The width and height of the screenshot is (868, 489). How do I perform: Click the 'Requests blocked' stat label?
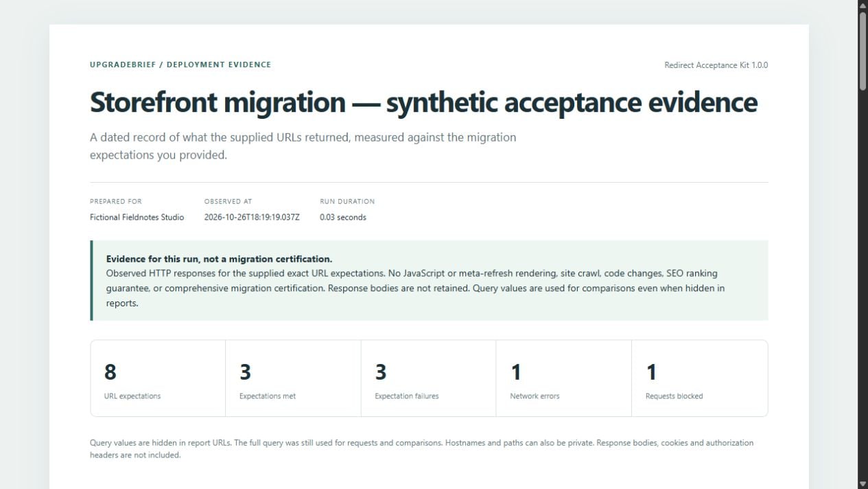tap(674, 396)
